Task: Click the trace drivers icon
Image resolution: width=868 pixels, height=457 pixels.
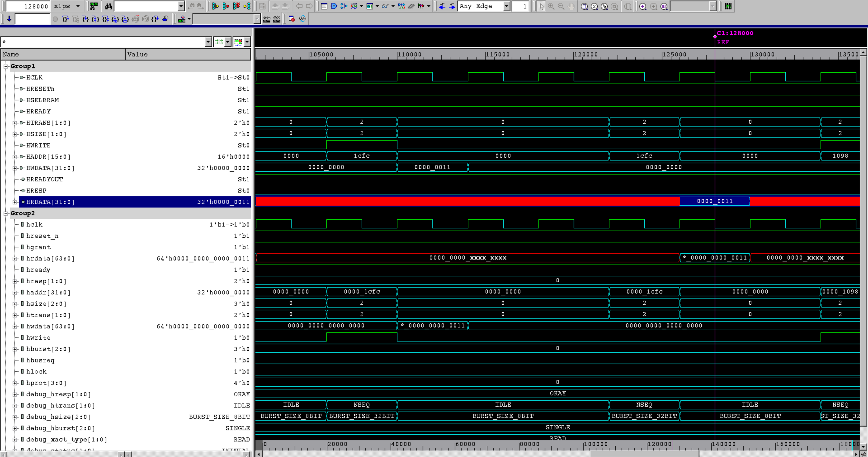Action: coord(216,6)
